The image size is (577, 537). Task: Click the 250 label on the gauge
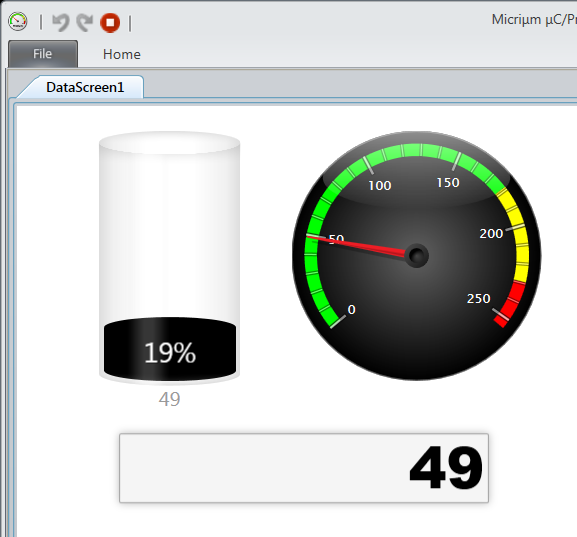coord(478,298)
